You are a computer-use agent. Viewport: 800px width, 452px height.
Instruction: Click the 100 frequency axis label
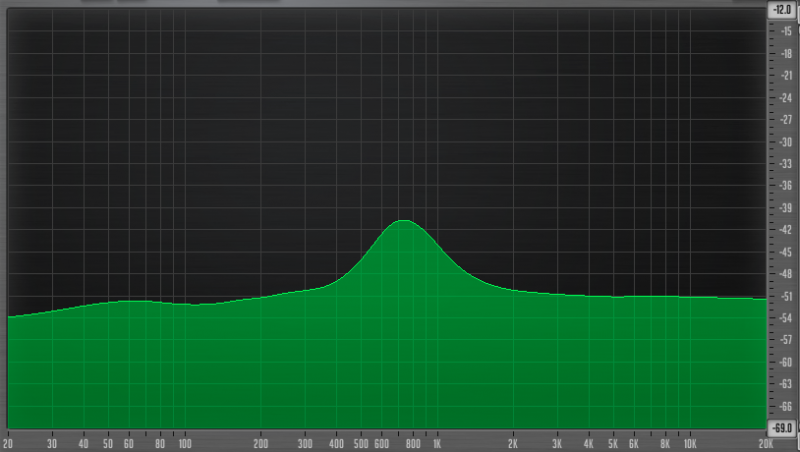pyautogui.click(x=184, y=443)
